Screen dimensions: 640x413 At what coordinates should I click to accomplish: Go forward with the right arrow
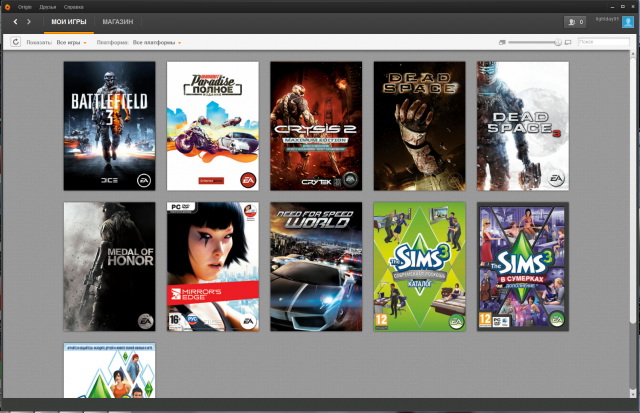[29, 22]
